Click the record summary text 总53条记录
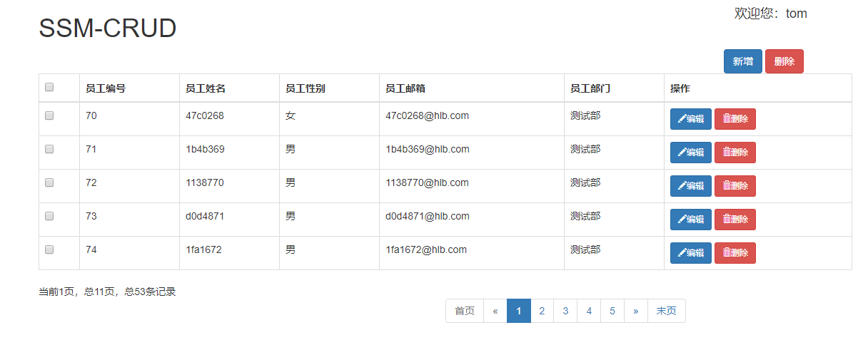Viewport: 868px width, 340px height. (x=150, y=292)
